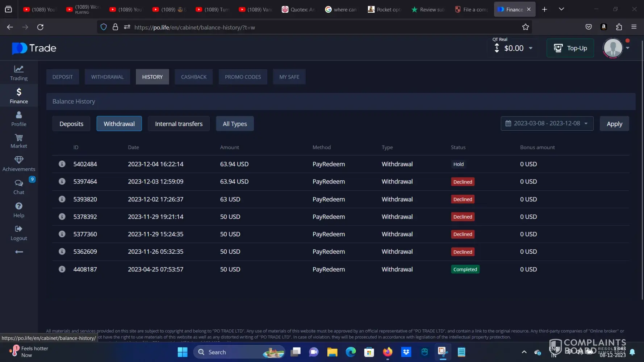Image resolution: width=644 pixels, height=362 pixels.
Task: Switch to the PROMO CODES tab
Action: [243, 77]
